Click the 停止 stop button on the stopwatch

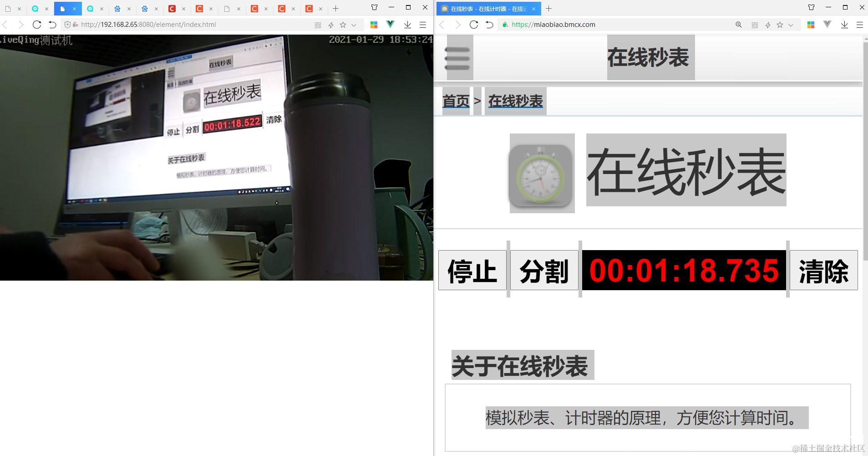click(472, 270)
